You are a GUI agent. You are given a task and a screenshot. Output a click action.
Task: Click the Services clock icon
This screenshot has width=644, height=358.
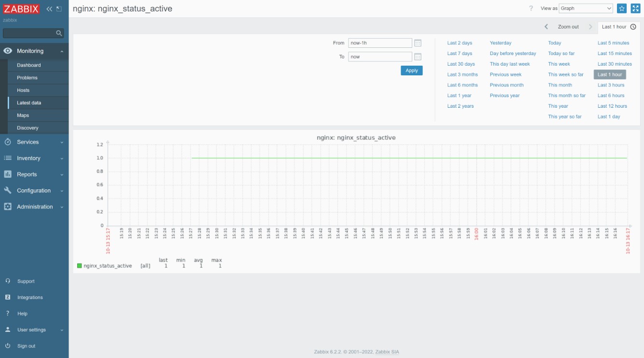click(8, 142)
